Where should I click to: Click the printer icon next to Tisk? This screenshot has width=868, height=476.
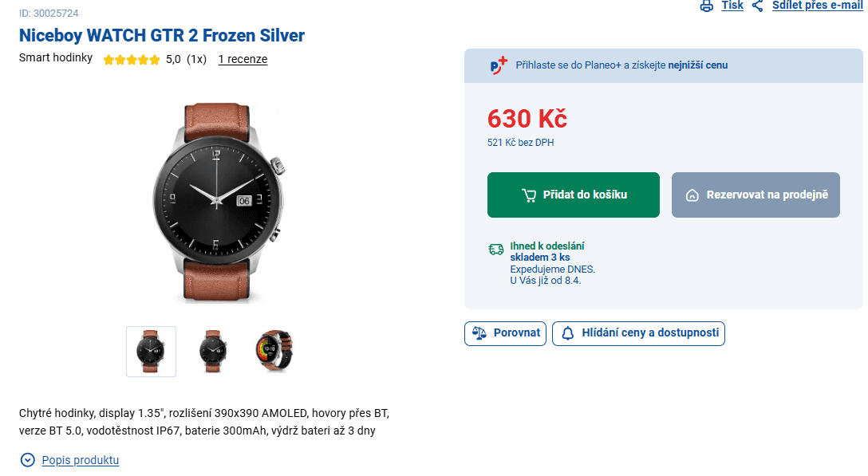tap(706, 6)
